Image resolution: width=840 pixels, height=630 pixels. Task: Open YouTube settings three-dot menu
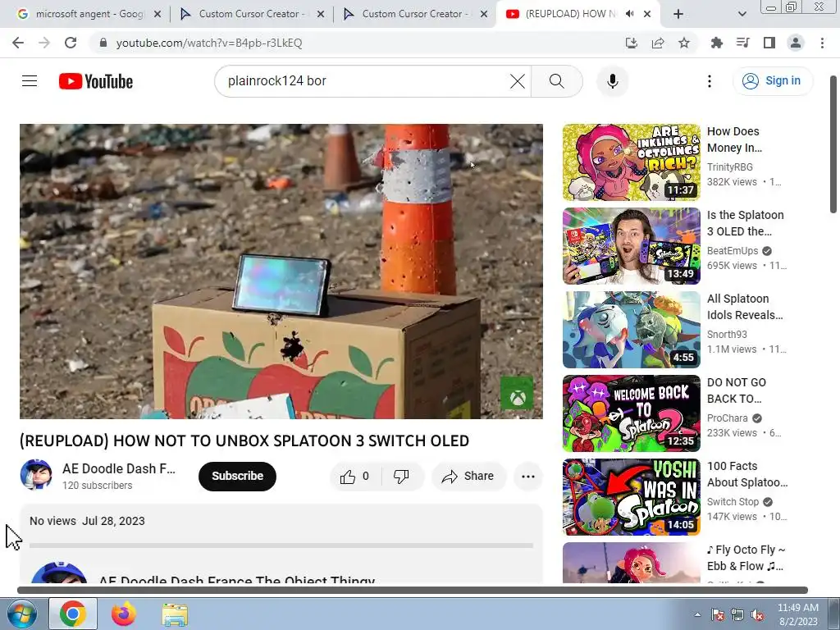tap(710, 81)
